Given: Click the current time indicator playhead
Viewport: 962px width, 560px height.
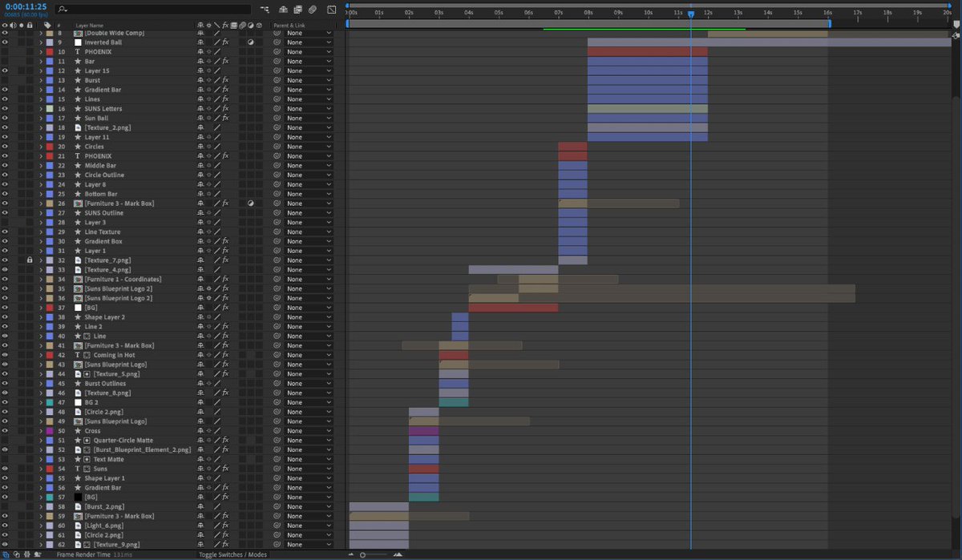Looking at the screenshot, I should click(691, 14).
